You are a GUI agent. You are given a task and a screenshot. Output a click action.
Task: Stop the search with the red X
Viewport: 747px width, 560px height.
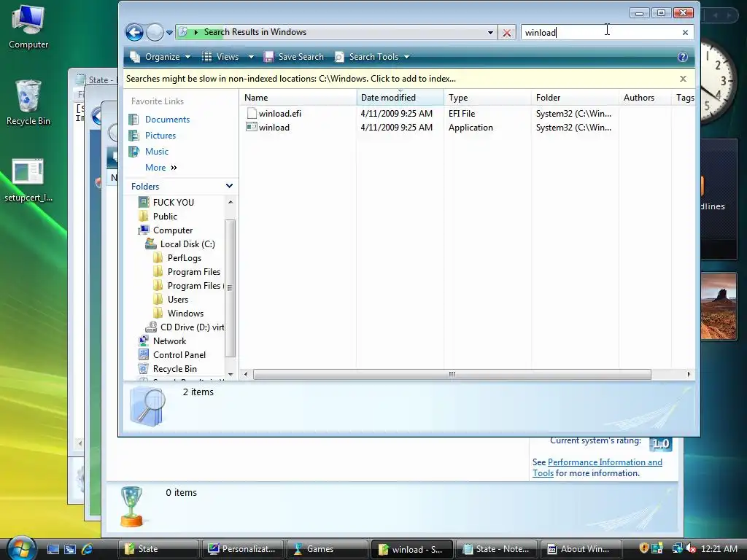[x=507, y=33]
